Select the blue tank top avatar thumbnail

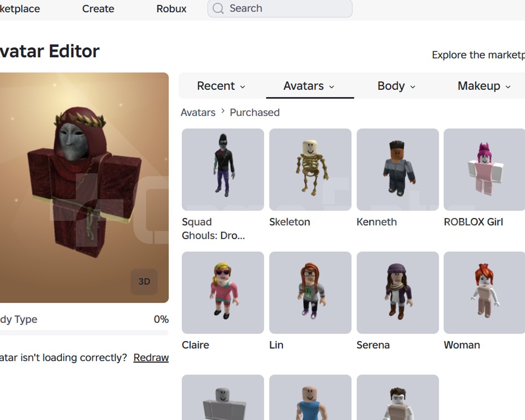point(310,397)
